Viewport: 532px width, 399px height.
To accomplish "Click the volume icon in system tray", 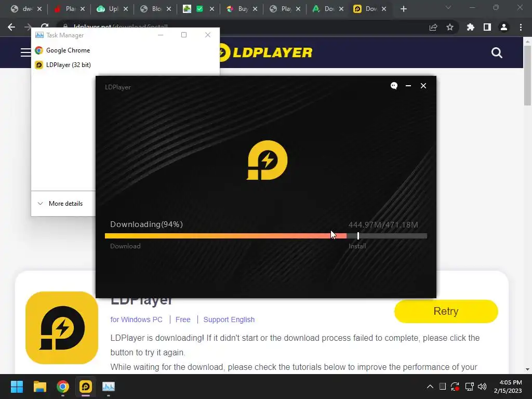I will click(x=482, y=387).
